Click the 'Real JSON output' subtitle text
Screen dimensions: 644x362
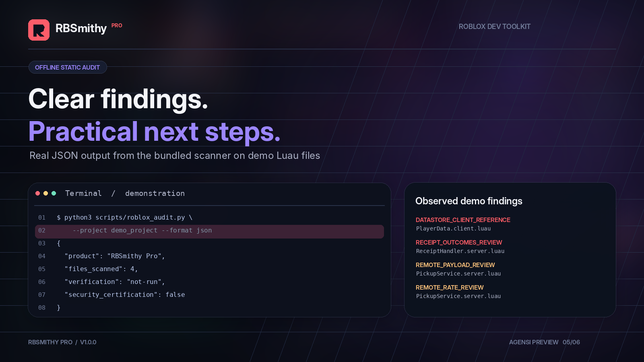tap(175, 156)
